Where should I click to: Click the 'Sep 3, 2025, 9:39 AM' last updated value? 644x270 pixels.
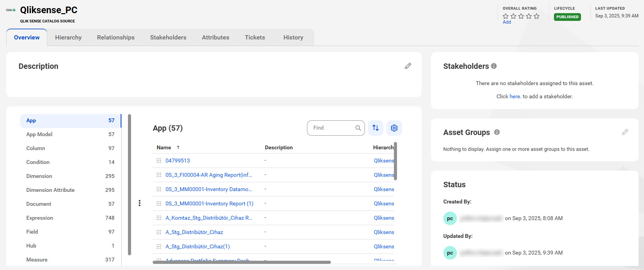(617, 16)
